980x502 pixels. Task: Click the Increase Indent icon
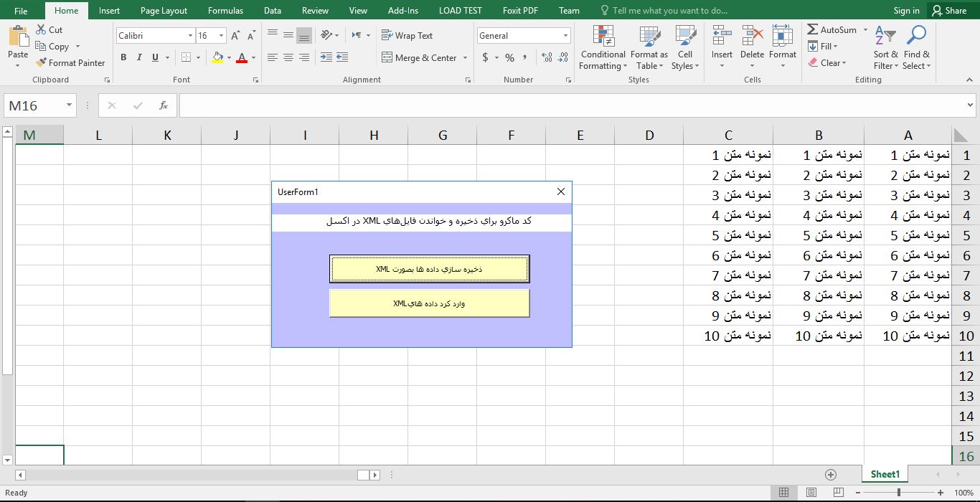[342, 57]
